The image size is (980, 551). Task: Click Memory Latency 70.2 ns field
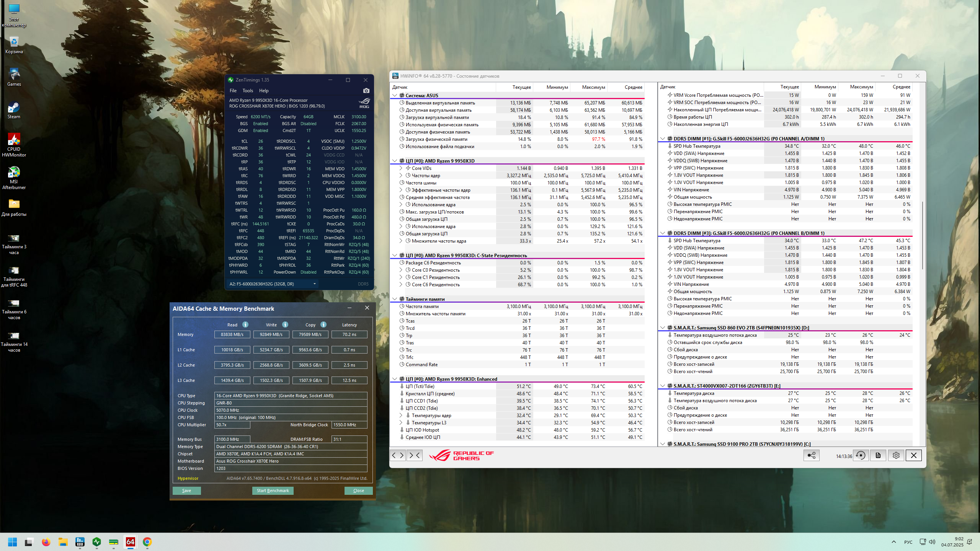click(349, 334)
